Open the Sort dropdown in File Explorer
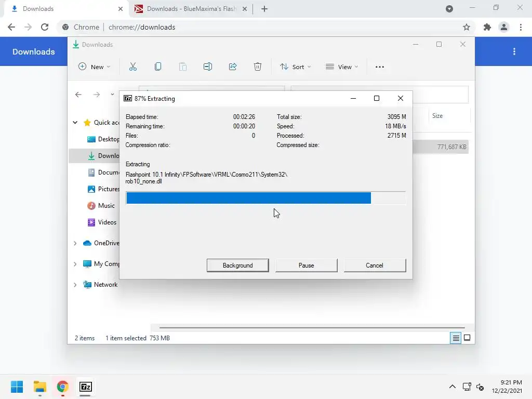Viewport: 532px width, 399px height. [295, 67]
